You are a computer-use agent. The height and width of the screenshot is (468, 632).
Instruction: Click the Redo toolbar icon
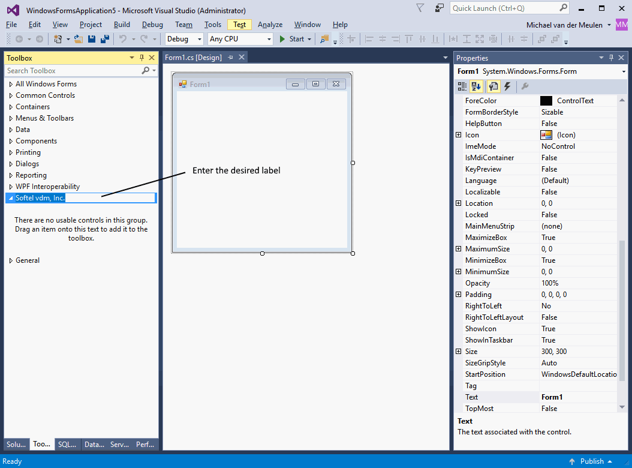[x=143, y=39]
